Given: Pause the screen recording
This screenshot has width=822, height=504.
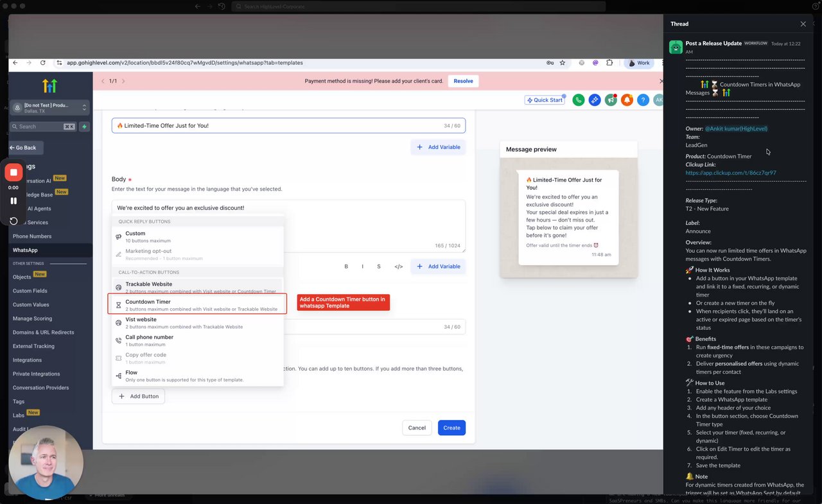Looking at the screenshot, I should click(13, 201).
